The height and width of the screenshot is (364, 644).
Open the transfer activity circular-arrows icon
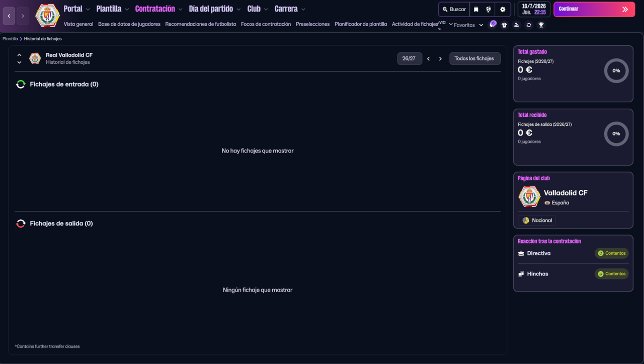coord(528,25)
